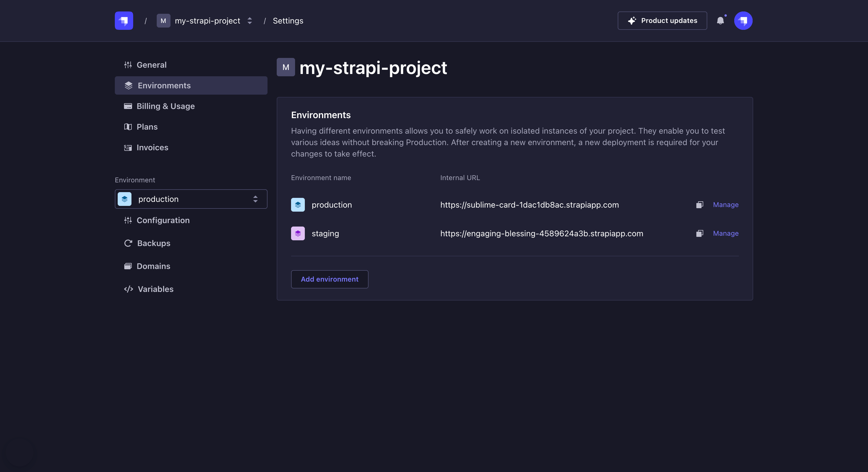Click the Backups restore icon
Image resolution: width=868 pixels, height=472 pixels.
128,243
